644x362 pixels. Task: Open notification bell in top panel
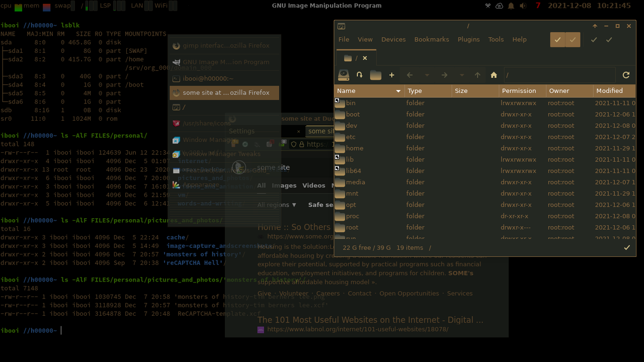coord(511,6)
